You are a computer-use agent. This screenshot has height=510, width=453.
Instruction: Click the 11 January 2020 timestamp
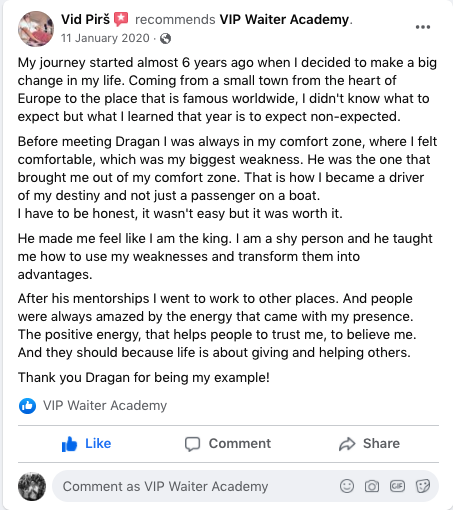105,38
